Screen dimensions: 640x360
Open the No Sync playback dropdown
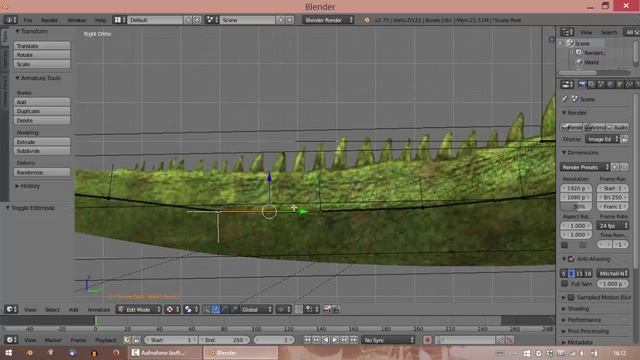point(388,340)
